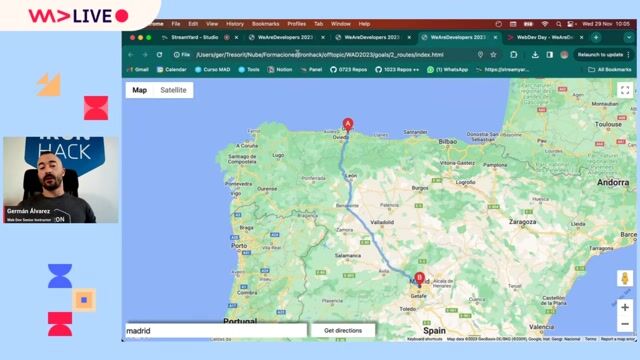Open the (1) WhatsApp bookmark

pos(447,70)
